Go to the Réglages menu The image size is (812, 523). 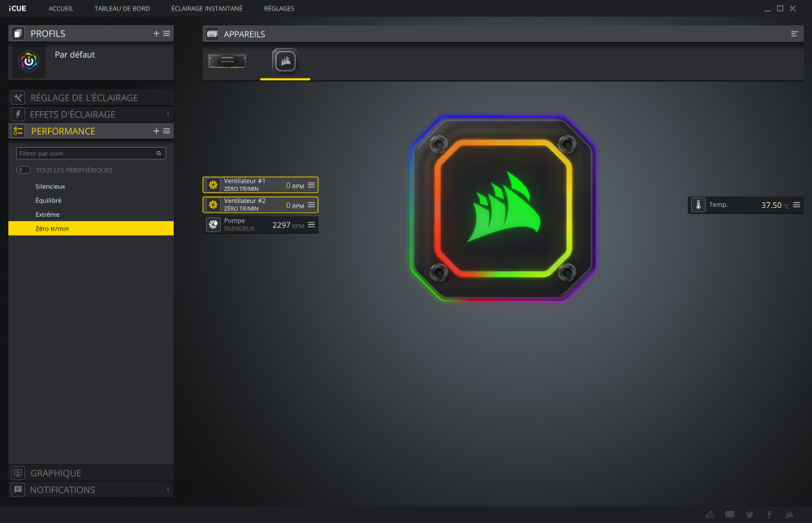[x=279, y=8]
